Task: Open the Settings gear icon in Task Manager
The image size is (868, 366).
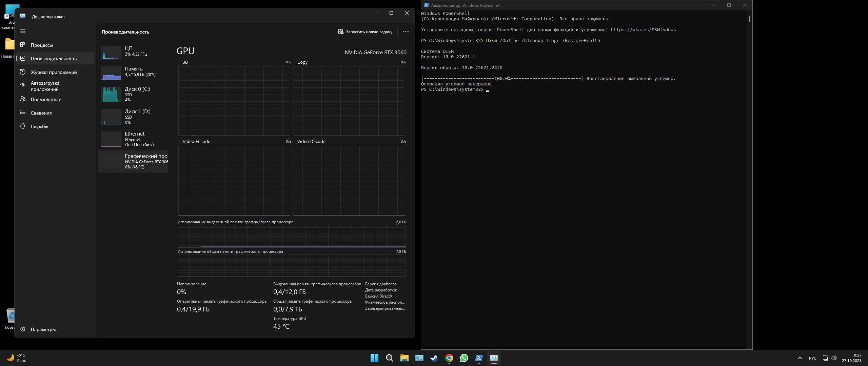Action: [x=23, y=329]
